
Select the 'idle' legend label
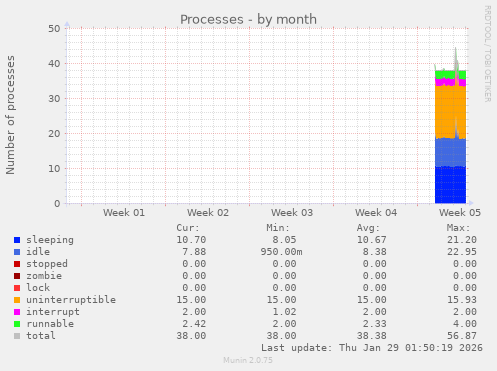(38, 252)
